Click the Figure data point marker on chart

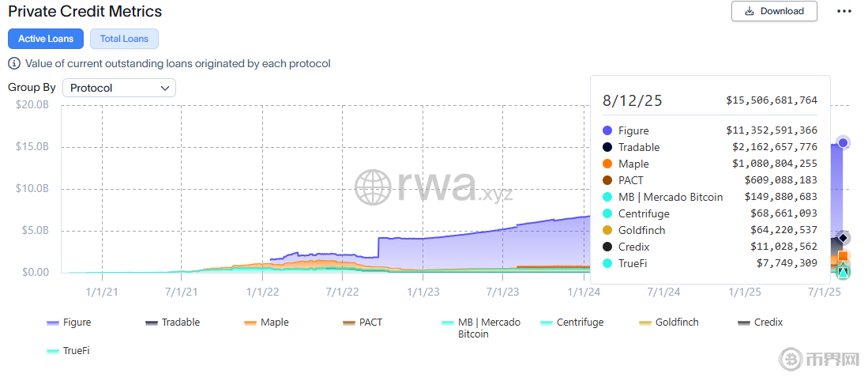843,143
